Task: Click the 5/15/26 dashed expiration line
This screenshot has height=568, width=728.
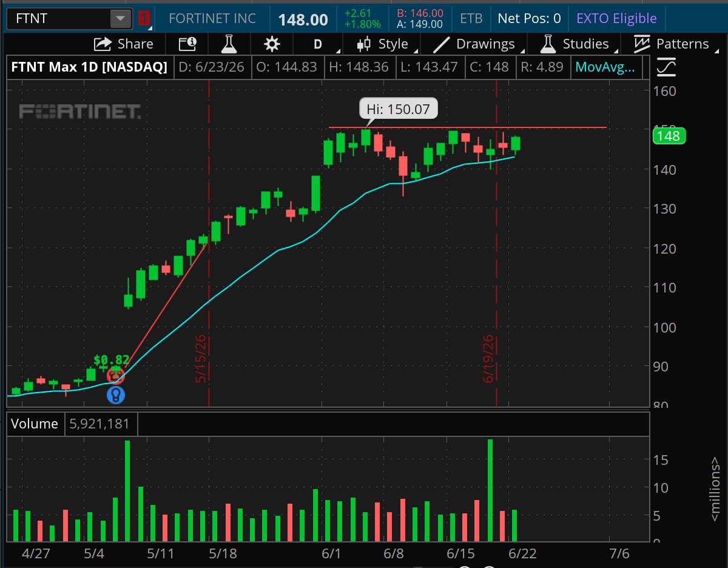Action: 209,243
